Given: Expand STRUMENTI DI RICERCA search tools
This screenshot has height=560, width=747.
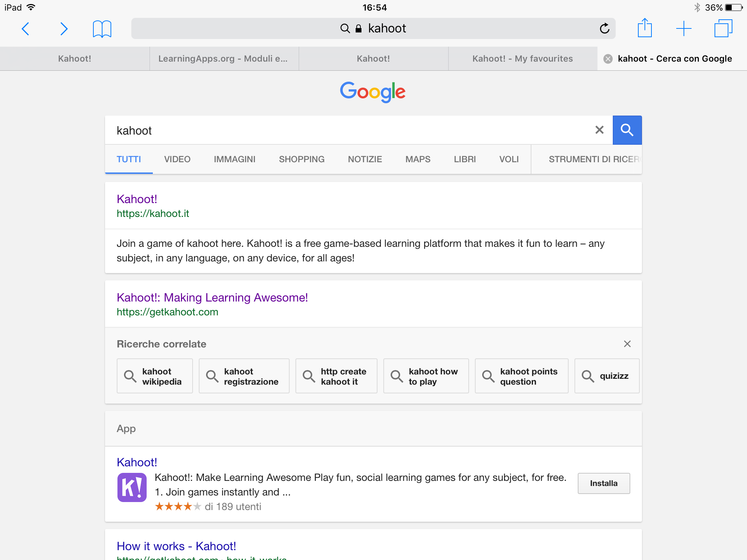Looking at the screenshot, I should point(593,159).
